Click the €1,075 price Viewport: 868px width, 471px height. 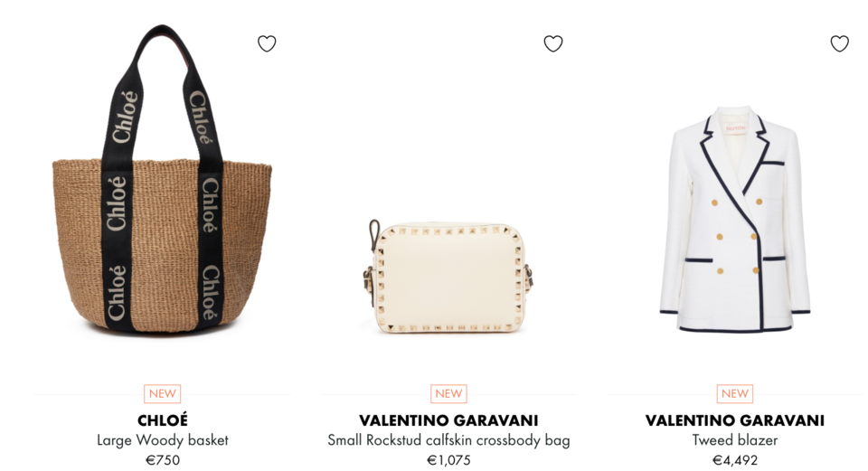tap(448, 460)
